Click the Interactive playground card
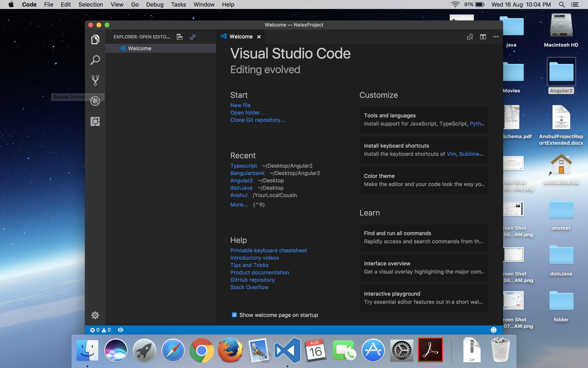588x368 pixels. click(424, 298)
